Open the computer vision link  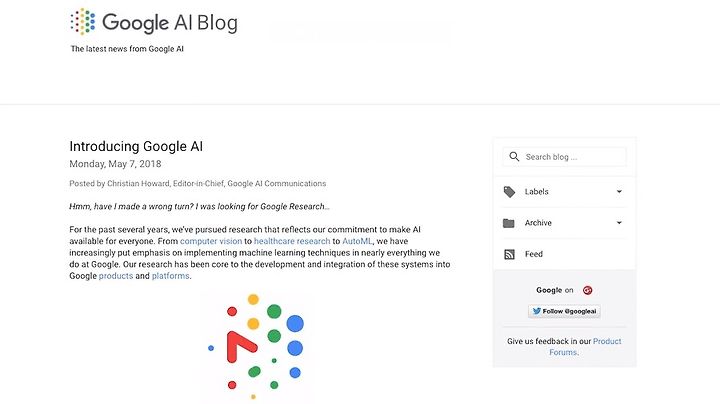211,241
